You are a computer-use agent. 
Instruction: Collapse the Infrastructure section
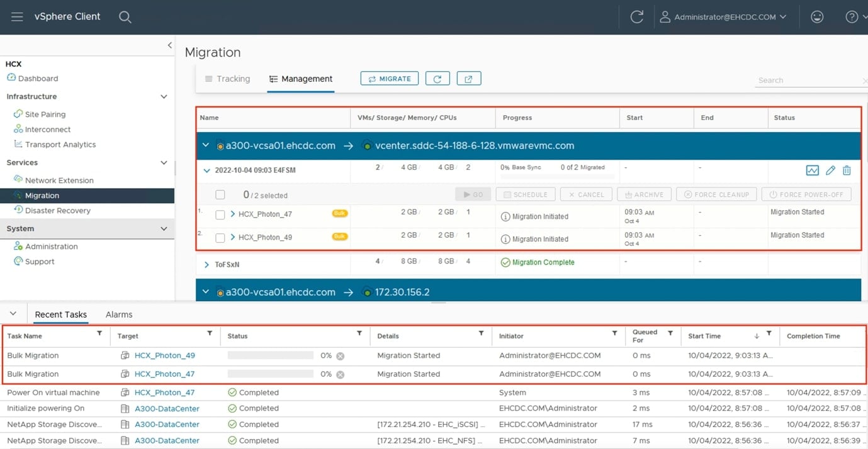(x=164, y=97)
